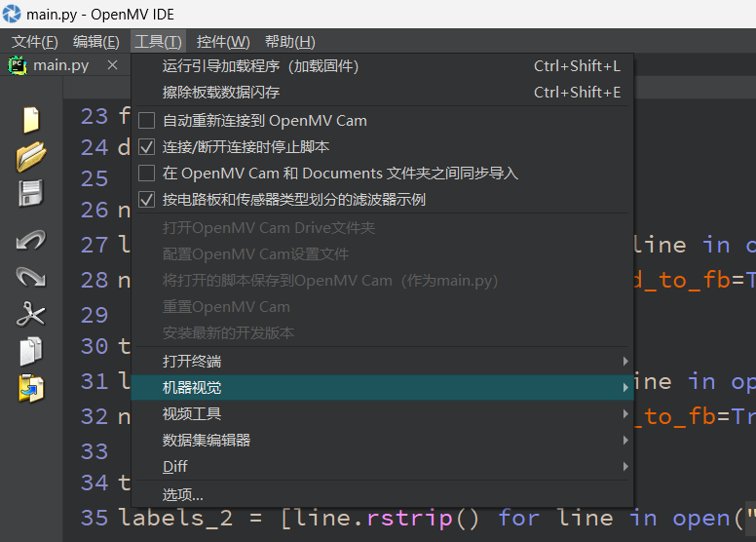Expand the 打开终端 submenu

pos(382,361)
